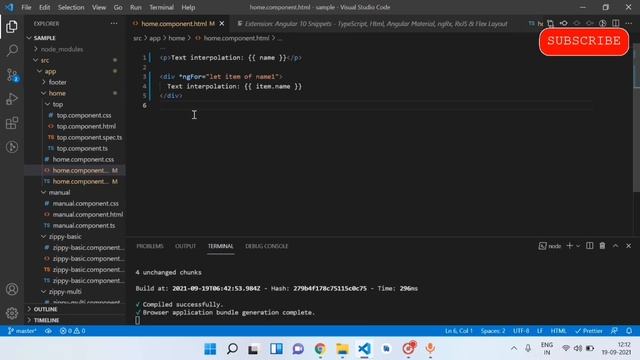Click the feedback icon in status bar
Image resolution: width=640 pixels, height=360 pixels.
click(614, 331)
